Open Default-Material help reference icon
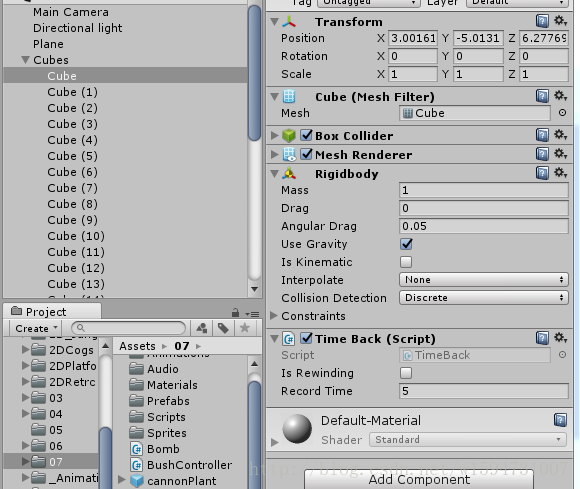Screen dimensions: 580x489 [560, 420]
